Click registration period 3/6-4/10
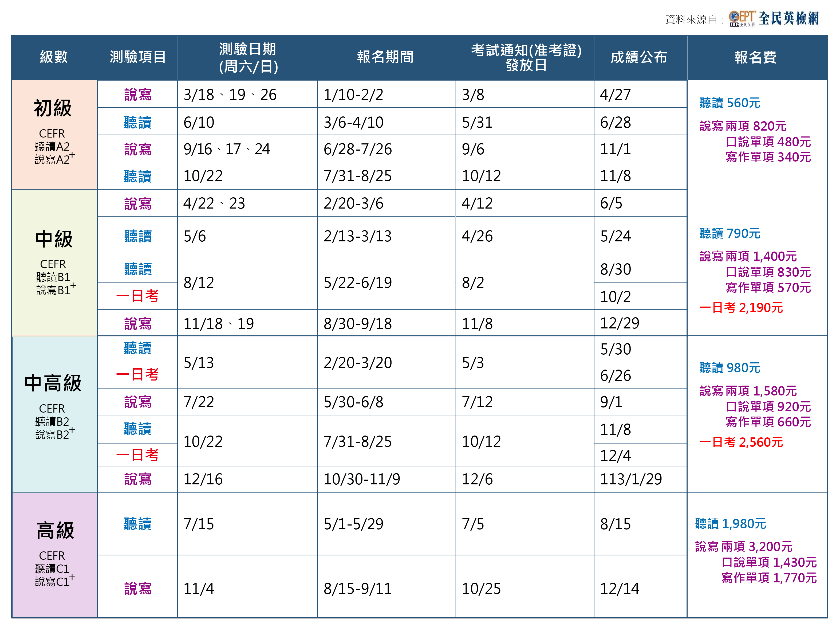The image size is (840, 635). [x=353, y=122]
